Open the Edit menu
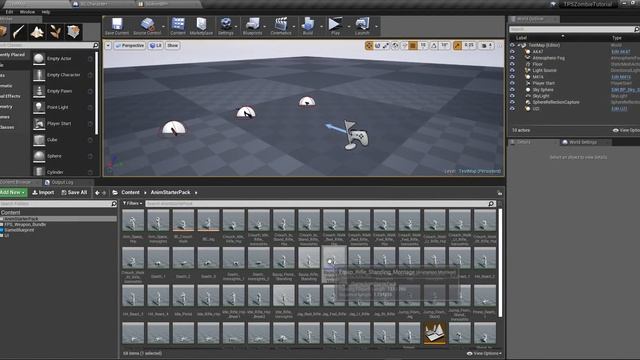Screen dimensions: 640x360 click(9, 12)
